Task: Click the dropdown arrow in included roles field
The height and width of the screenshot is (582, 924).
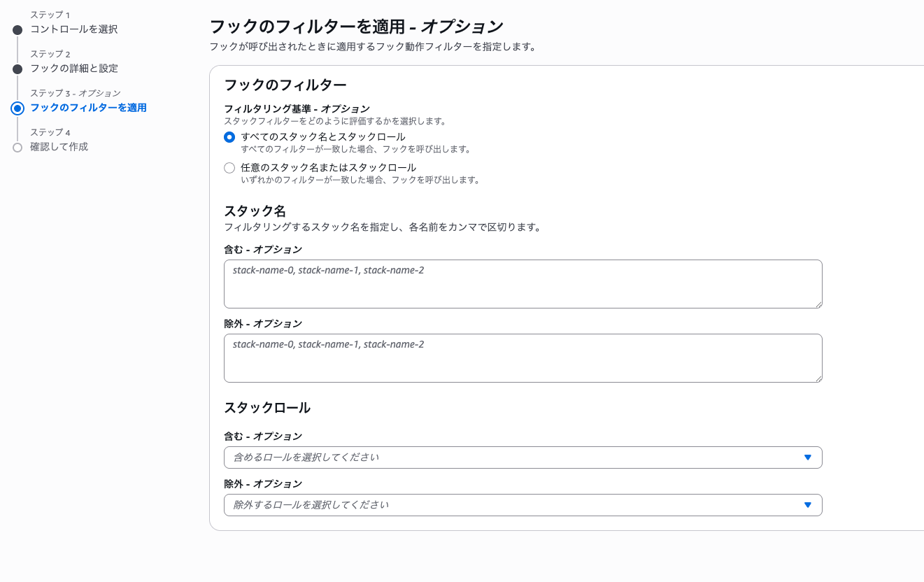Action: click(808, 457)
